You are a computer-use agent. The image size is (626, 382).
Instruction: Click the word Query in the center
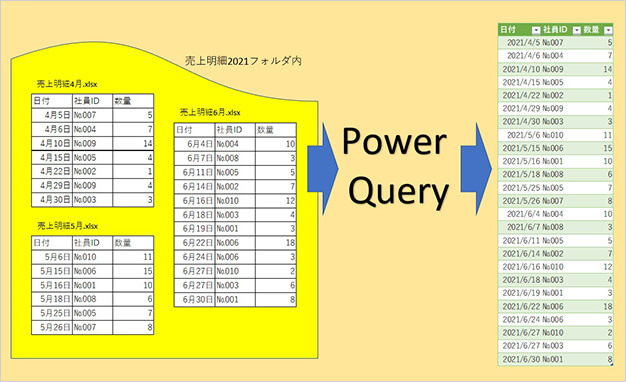click(398, 194)
